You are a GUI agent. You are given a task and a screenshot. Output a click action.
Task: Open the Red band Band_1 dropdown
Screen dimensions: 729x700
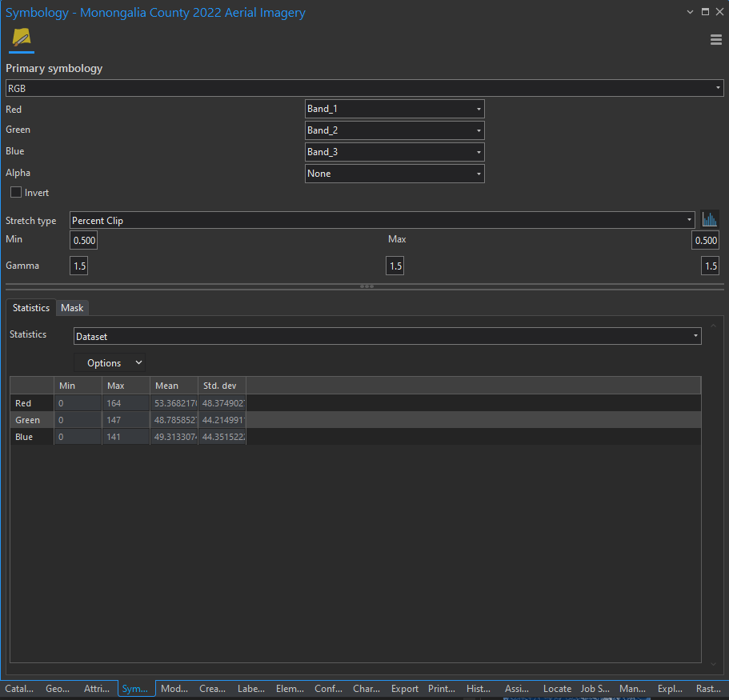(395, 109)
